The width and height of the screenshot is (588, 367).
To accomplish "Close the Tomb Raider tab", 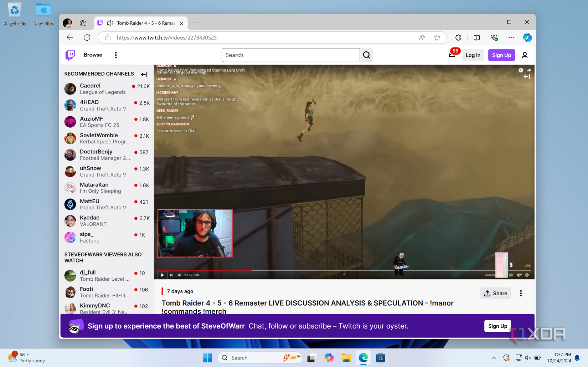I will click(x=182, y=23).
